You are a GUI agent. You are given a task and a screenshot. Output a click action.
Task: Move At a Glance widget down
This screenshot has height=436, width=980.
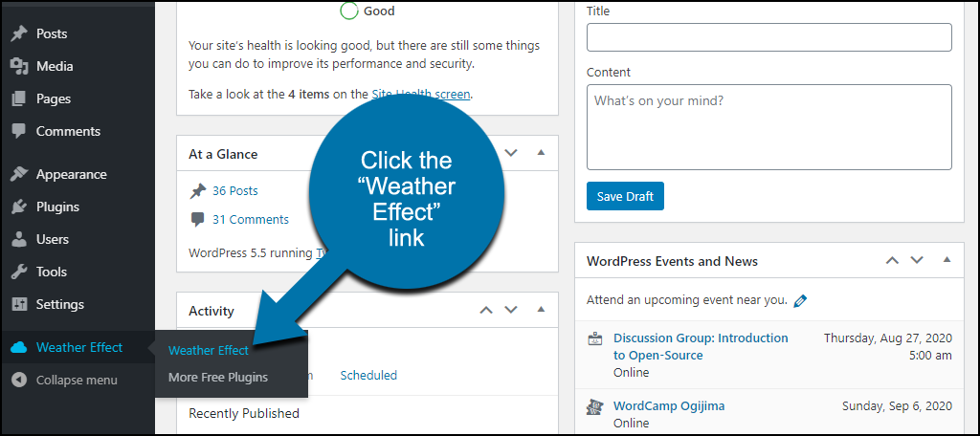coord(511,152)
